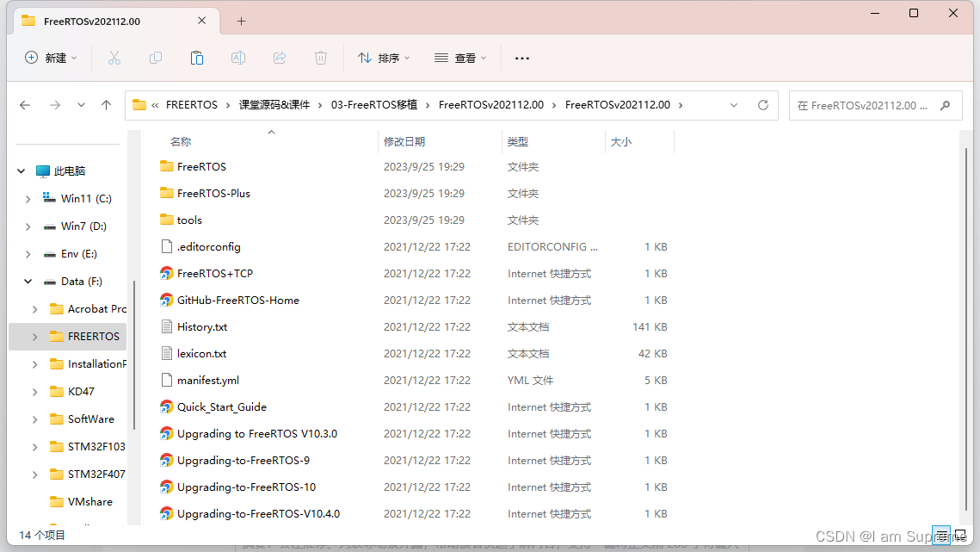Click the search magnifier icon

(x=946, y=106)
